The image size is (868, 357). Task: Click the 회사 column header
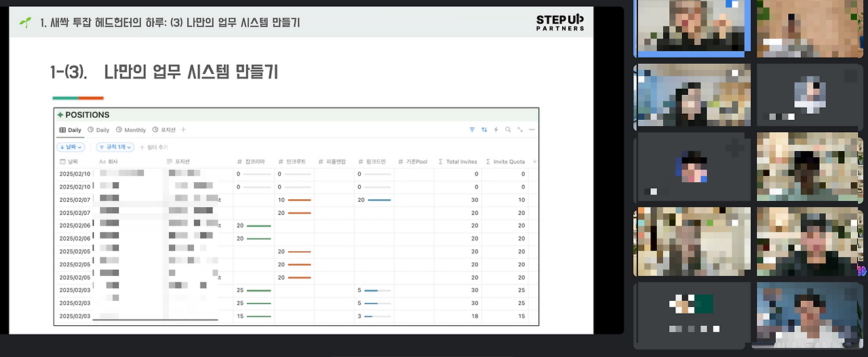109,162
